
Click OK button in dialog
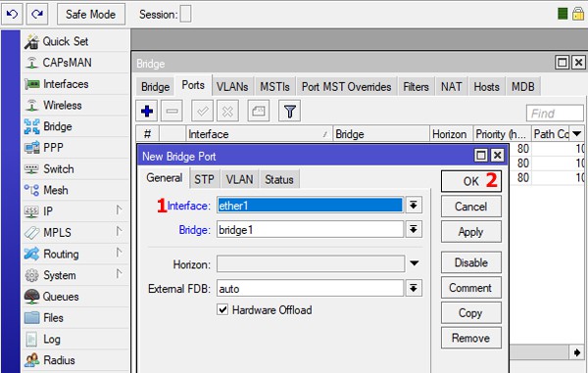(x=471, y=181)
